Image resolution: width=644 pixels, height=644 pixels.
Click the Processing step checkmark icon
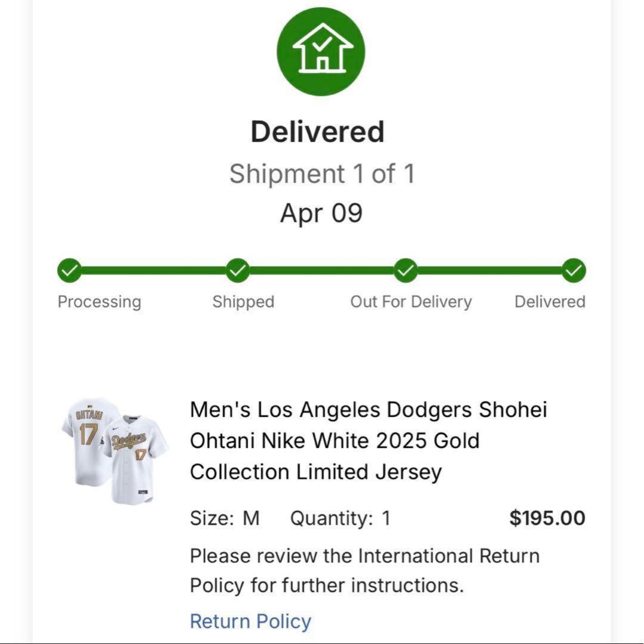(70, 271)
